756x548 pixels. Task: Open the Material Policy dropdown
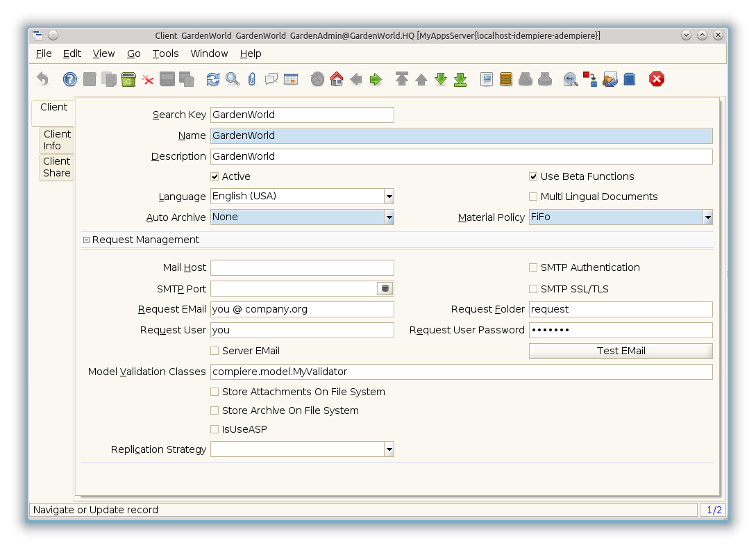coord(707,217)
